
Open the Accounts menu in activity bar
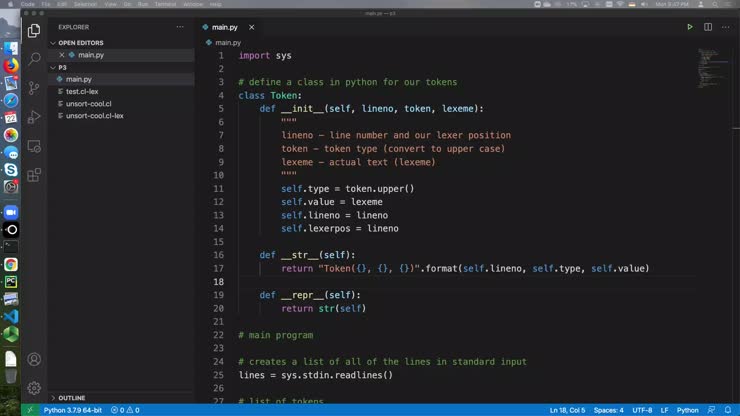34,359
